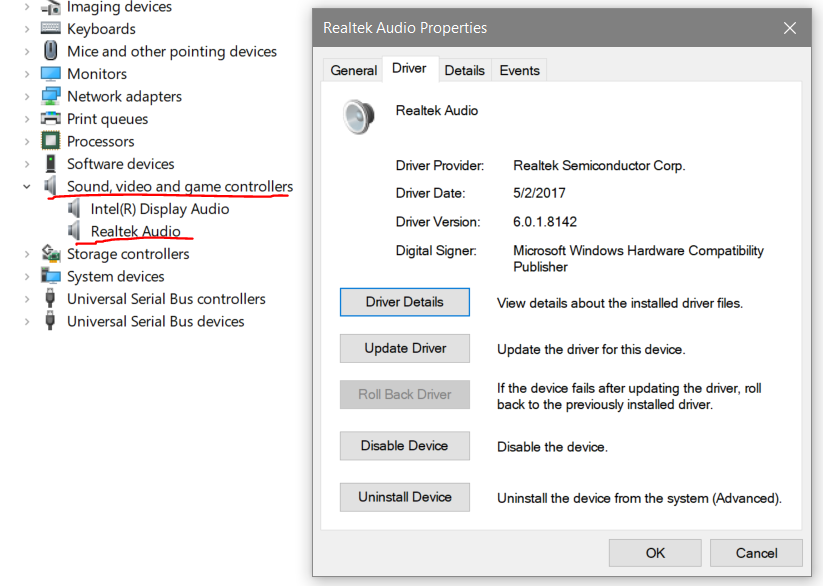The height and width of the screenshot is (586, 823).
Task: Close the Realtek Audio Properties dialog
Action: click(x=789, y=28)
